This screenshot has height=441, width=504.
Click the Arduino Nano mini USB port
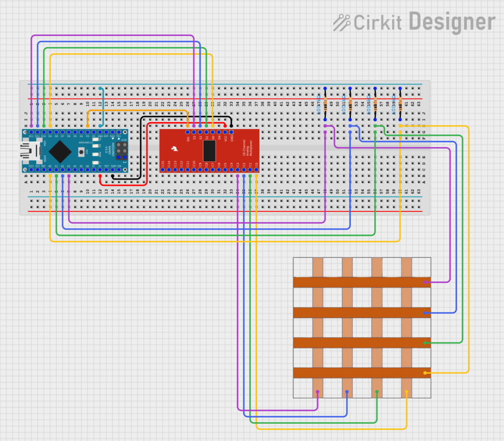pos(26,151)
